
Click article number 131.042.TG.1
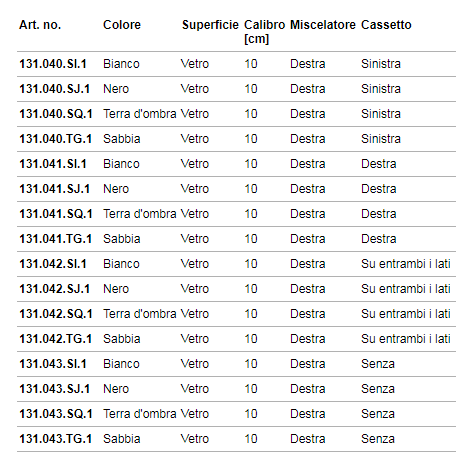click(55, 339)
